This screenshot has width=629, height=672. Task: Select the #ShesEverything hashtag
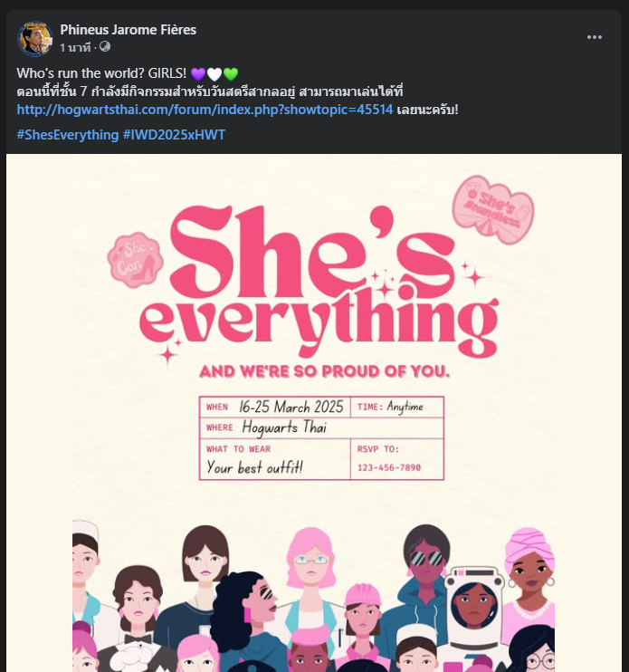[x=67, y=135]
